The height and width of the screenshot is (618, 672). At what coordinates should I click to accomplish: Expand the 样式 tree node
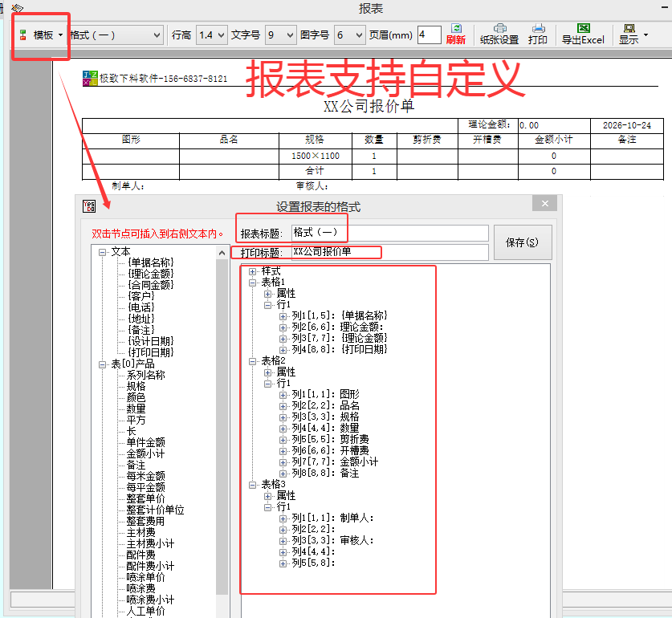point(252,272)
